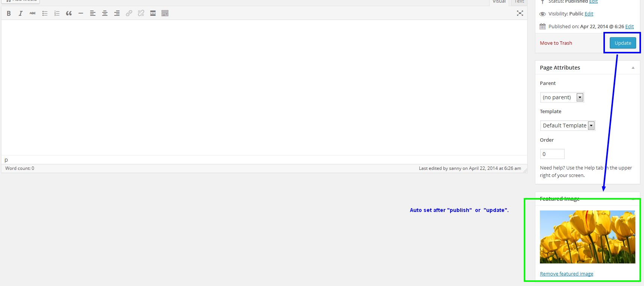Toggle the toolbar kitchen sink
Screen dimensions: 644x286
pyautogui.click(x=165, y=13)
